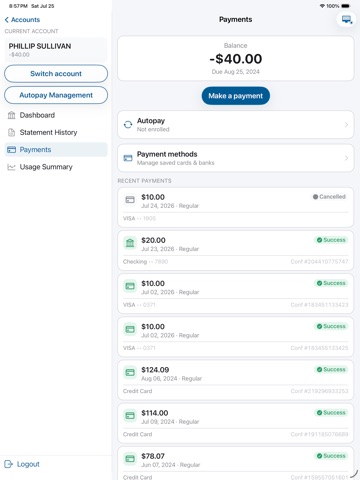
Task: Click the Dashboard building icon
Action: point(11,115)
